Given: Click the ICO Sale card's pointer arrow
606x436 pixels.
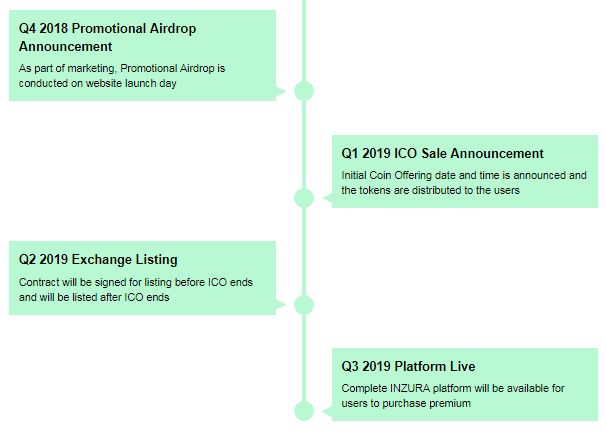Looking at the screenshot, I should pos(327,199).
